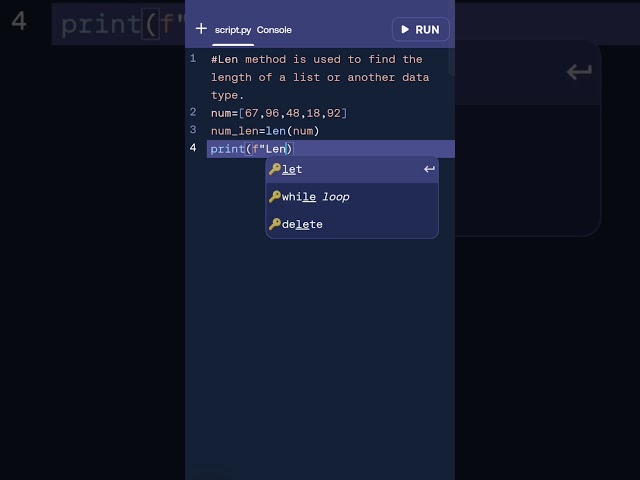Open the Console tab
This screenshot has height=480, width=640.
[274, 30]
